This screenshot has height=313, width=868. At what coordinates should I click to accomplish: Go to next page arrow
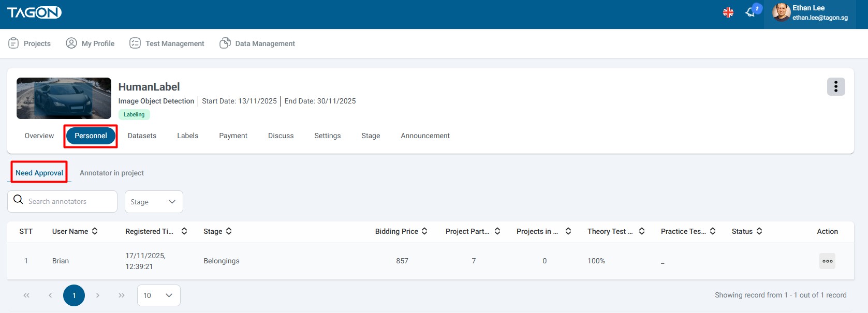98,295
